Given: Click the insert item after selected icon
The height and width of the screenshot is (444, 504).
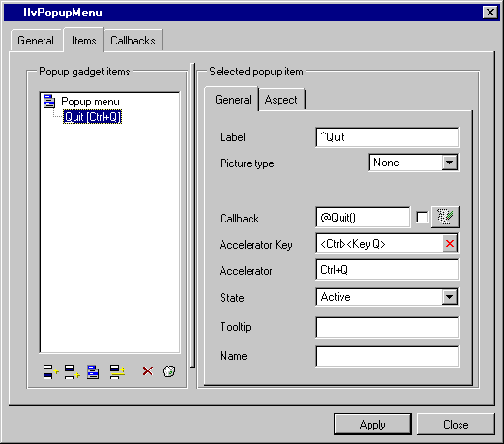Looking at the screenshot, I should point(72,371).
